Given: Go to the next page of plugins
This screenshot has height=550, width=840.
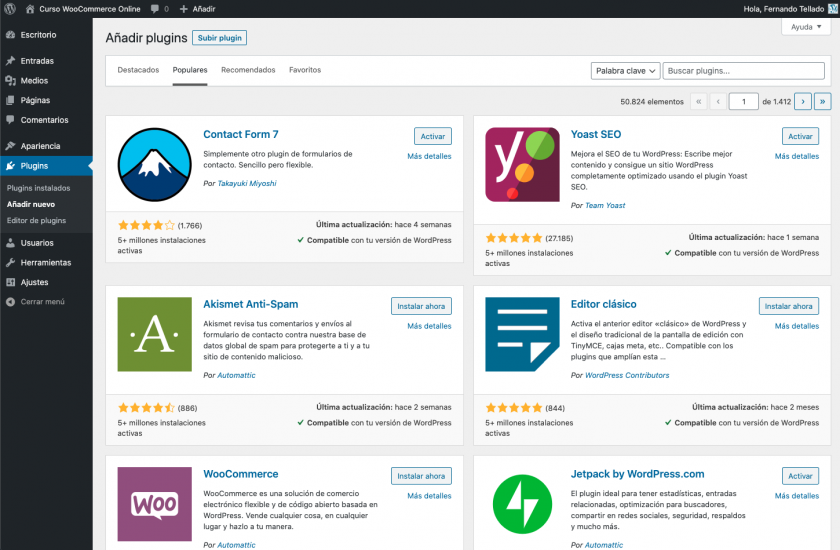Looking at the screenshot, I should point(803,101).
